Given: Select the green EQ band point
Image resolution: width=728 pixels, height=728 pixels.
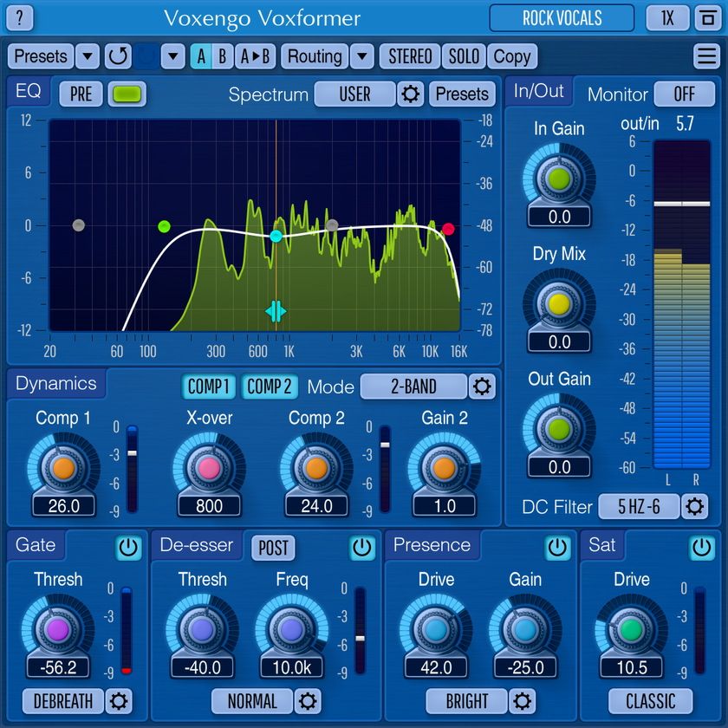Looking at the screenshot, I should click(164, 226).
